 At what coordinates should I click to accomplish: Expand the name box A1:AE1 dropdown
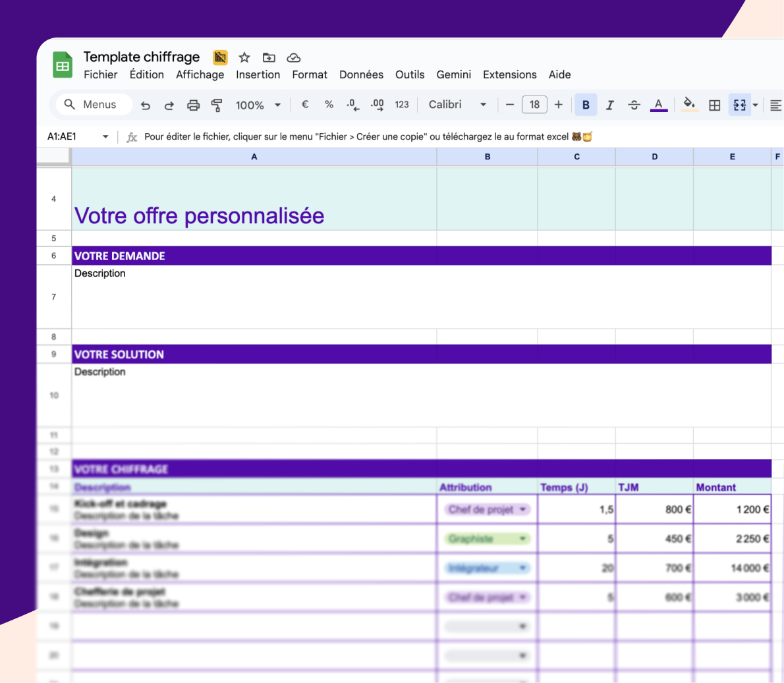tap(105, 136)
